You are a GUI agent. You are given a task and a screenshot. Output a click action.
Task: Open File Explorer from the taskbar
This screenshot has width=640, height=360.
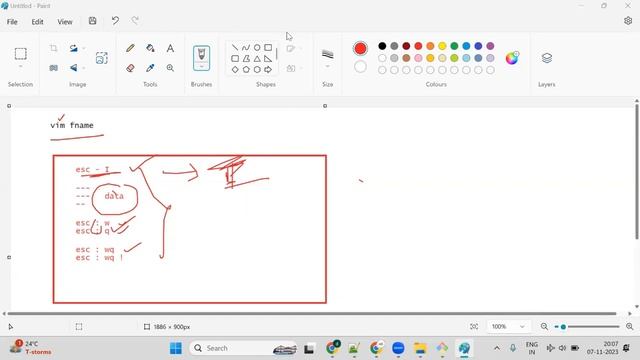click(420, 348)
